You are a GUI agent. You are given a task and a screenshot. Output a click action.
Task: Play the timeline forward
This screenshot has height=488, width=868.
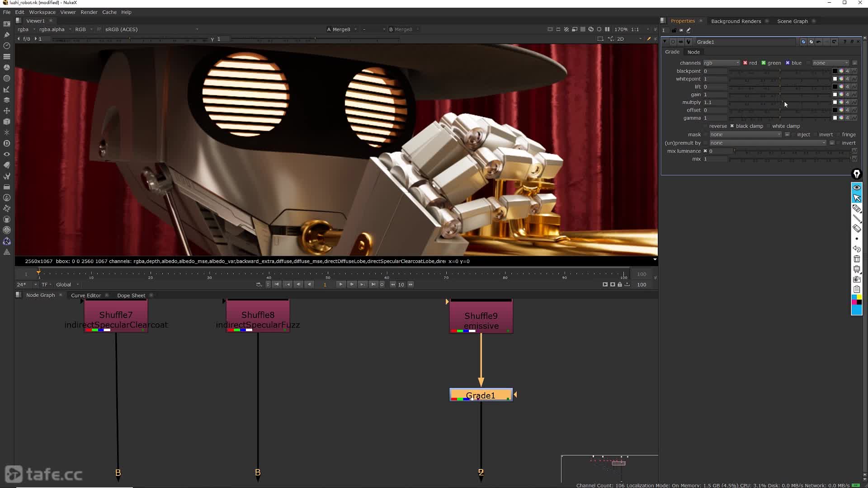pyautogui.click(x=341, y=284)
